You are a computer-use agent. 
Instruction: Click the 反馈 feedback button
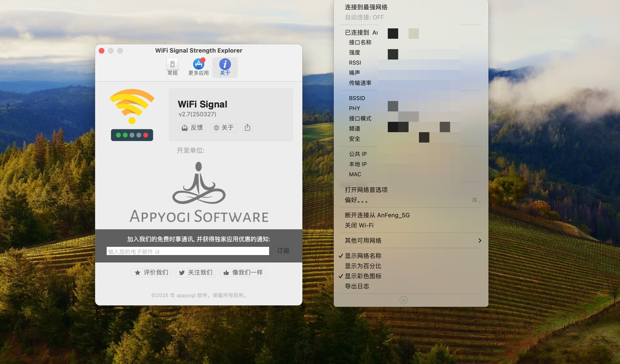point(192,128)
